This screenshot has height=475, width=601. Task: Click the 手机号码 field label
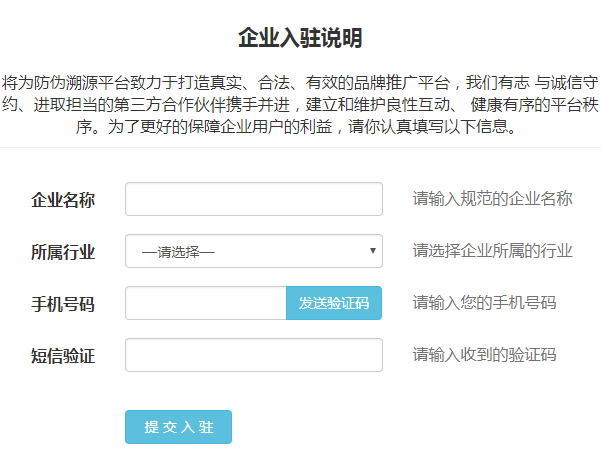[x=63, y=303]
